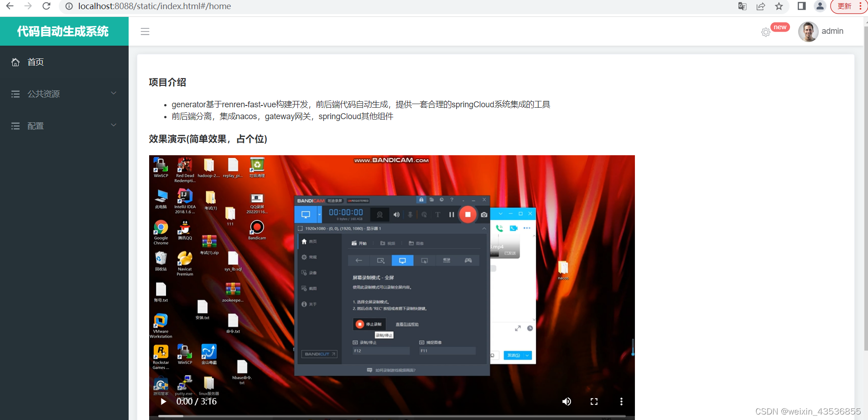Mute the video with the speaker icon
The width and height of the screenshot is (868, 420).
click(567, 402)
